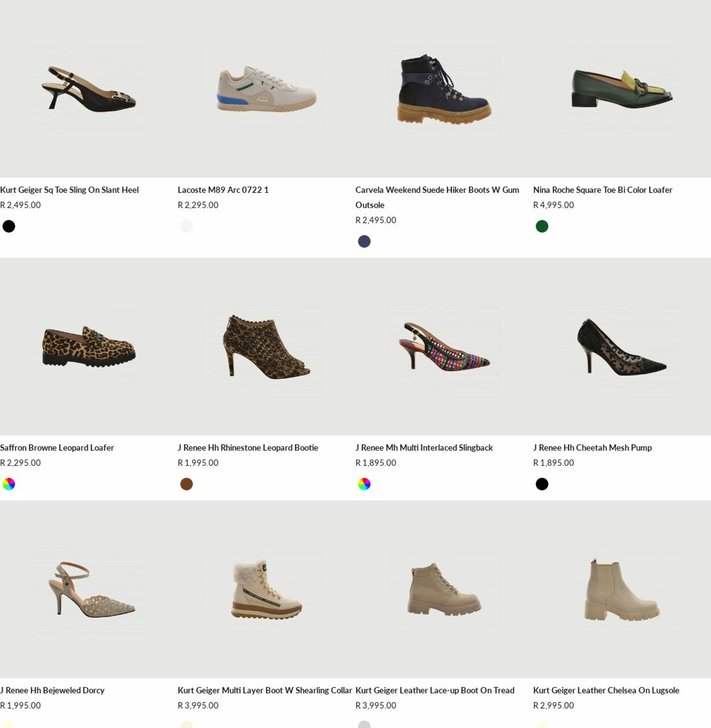View Lacoste white sneaker product image
This screenshot has height=728, width=711.
(x=266, y=89)
